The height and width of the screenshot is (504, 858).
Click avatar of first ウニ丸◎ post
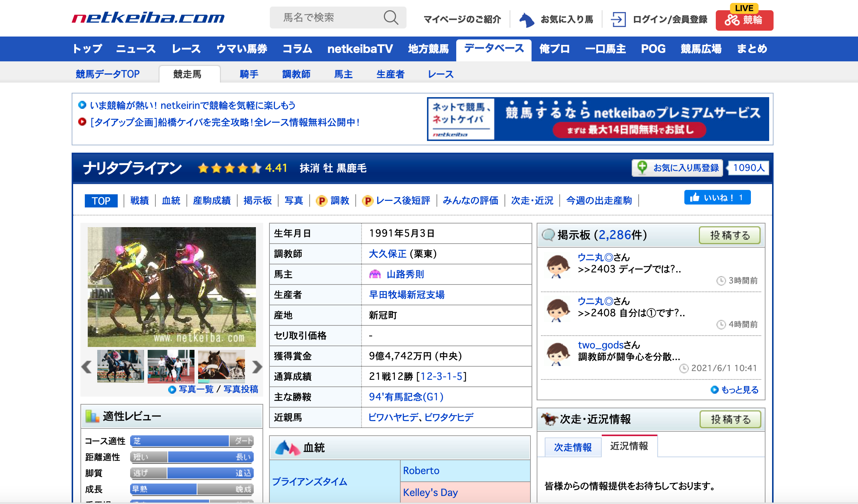pos(557,267)
